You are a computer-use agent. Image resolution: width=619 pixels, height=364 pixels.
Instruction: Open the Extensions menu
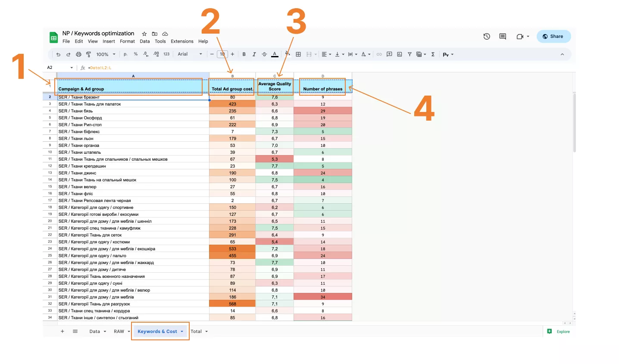[182, 41]
